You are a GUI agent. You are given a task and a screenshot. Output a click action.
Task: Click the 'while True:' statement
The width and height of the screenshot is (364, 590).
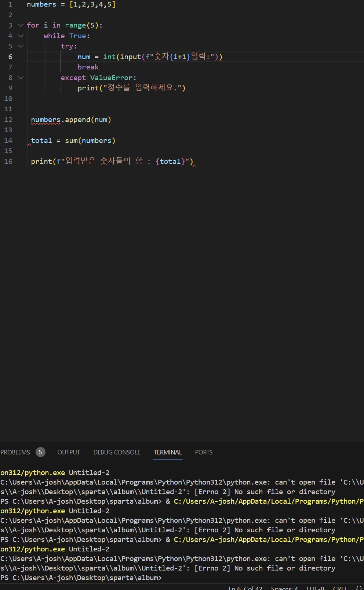67,36
